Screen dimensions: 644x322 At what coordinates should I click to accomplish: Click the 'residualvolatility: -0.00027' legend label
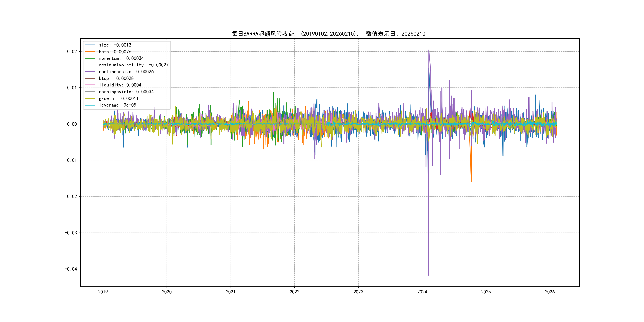tap(134, 65)
